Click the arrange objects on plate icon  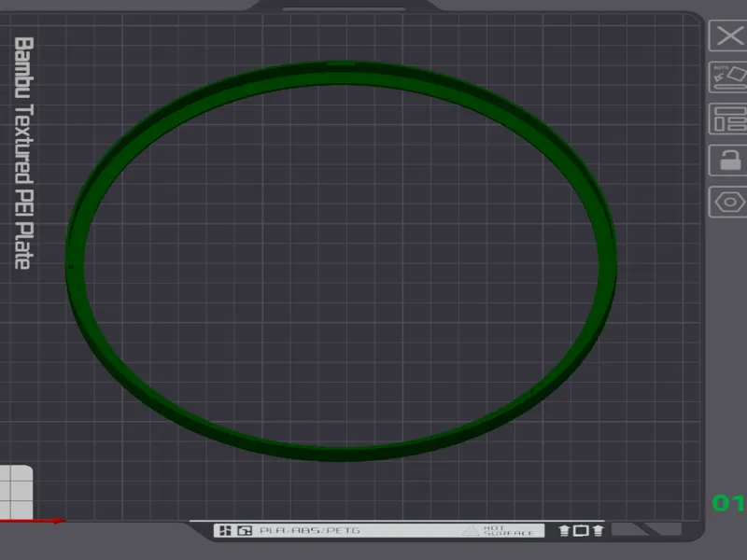coord(728,119)
